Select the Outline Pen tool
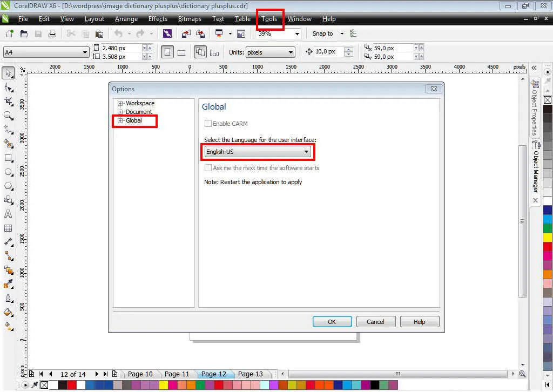The image size is (553, 392). click(8, 298)
